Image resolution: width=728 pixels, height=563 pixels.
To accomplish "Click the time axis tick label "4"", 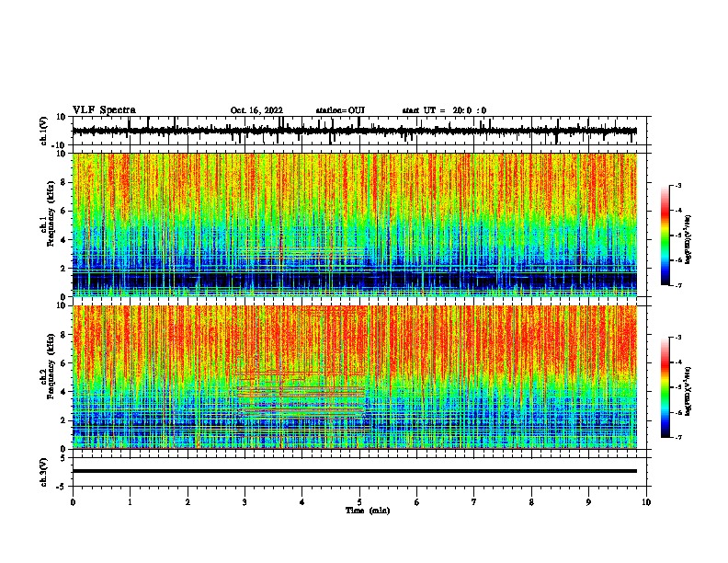I will coord(302,502).
